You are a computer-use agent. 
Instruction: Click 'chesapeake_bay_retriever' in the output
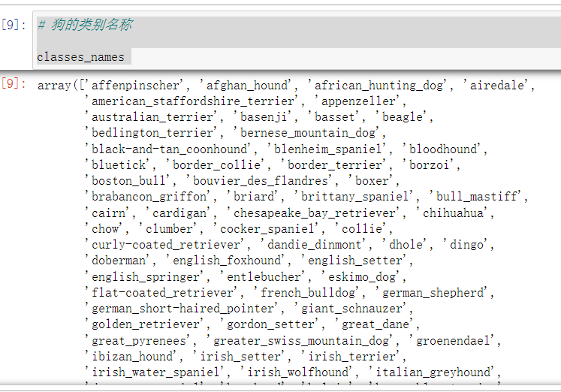pos(315,213)
